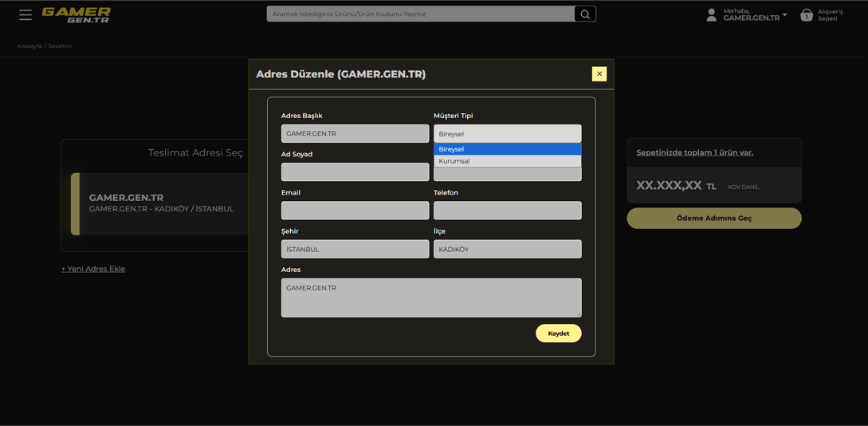Click the search magnifier icon
Image resolution: width=868 pixels, height=426 pixels.
click(585, 14)
